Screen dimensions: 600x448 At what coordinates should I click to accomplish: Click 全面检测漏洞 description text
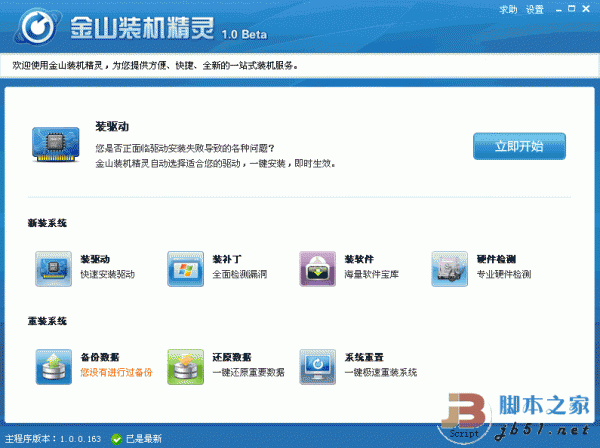(240, 274)
